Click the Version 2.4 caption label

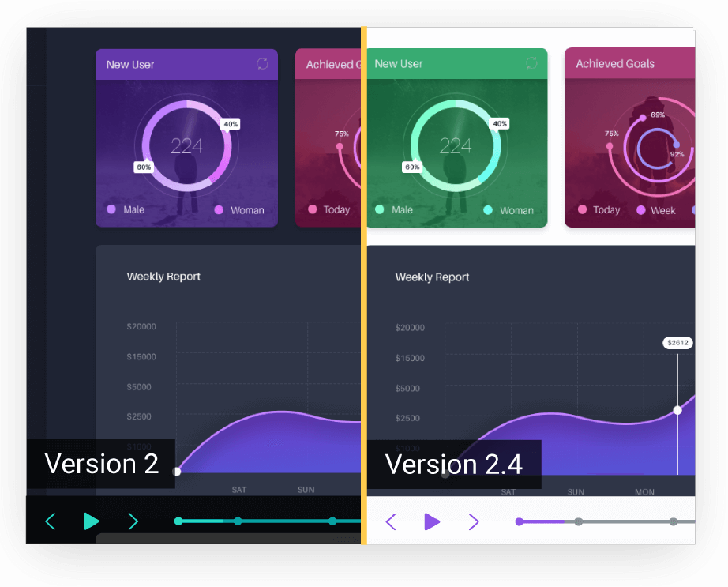click(x=454, y=465)
